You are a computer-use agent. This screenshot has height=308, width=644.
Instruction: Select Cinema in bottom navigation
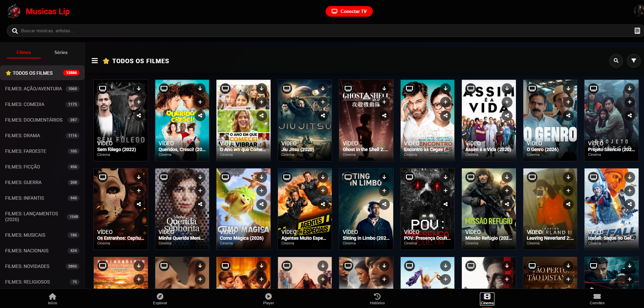(x=487, y=299)
